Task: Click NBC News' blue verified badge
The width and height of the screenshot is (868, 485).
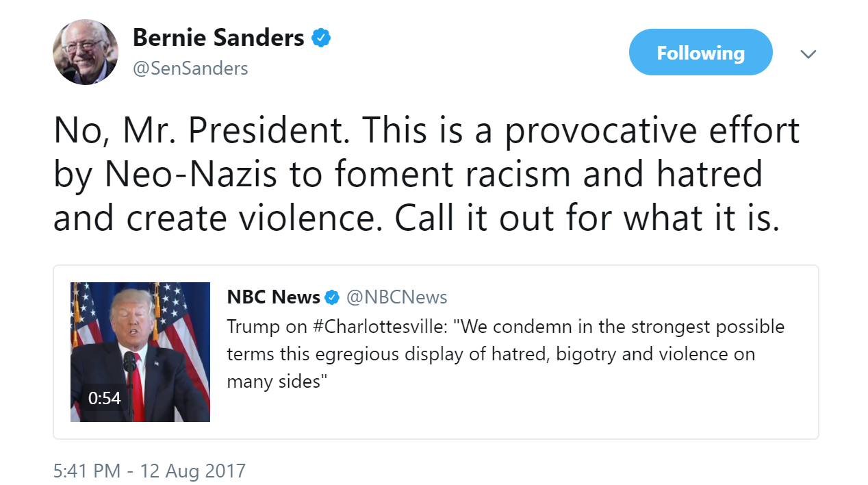Action: [332, 297]
